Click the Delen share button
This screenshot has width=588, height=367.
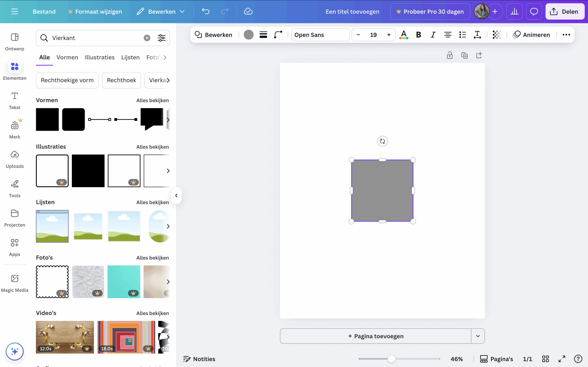pyautogui.click(x=565, y=11)
